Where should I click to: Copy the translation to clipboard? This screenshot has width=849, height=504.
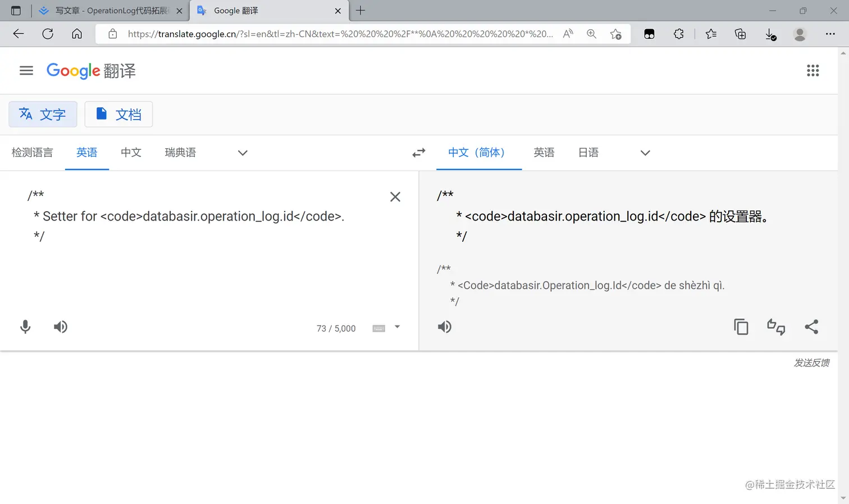(741, 327)
